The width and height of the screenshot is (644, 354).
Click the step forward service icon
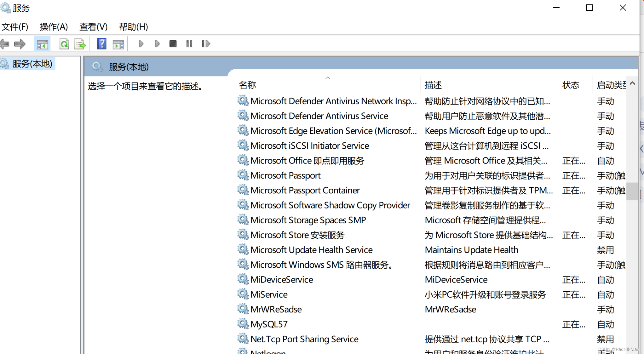(206, 43)
